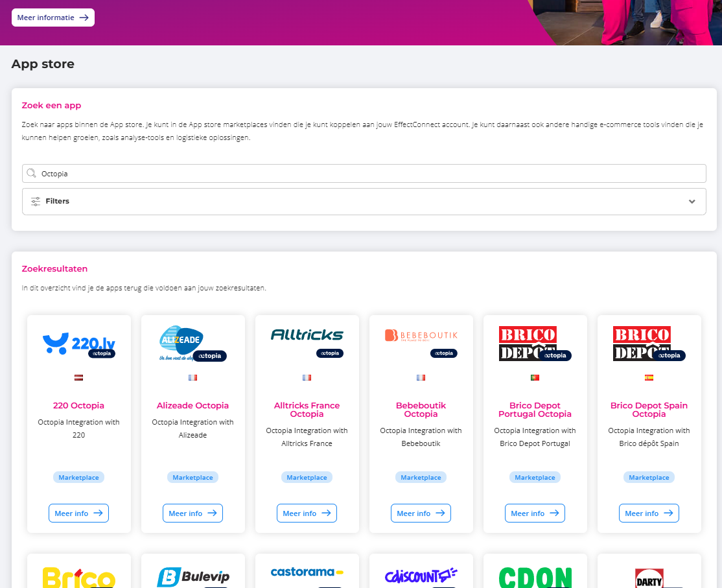Open the Bulevip logo card
722x588 pixels.
point(193,576)
